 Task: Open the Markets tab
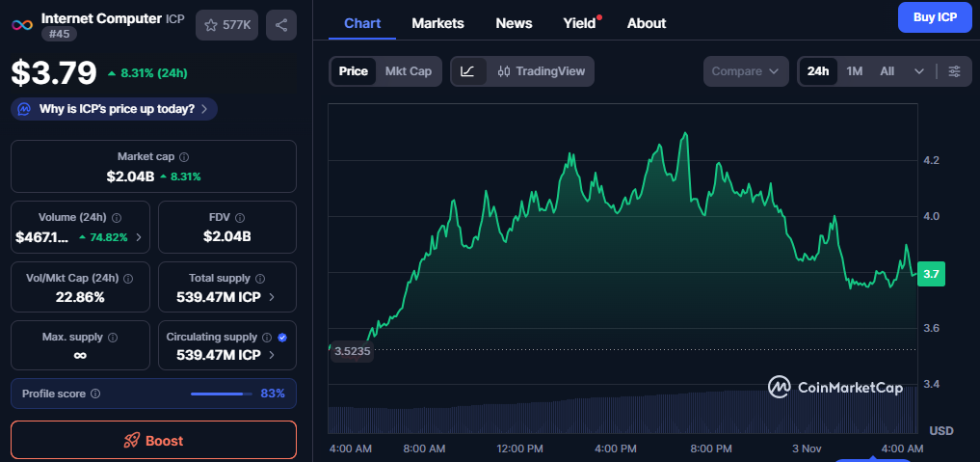pyautogui.click(x=437, y=23)
